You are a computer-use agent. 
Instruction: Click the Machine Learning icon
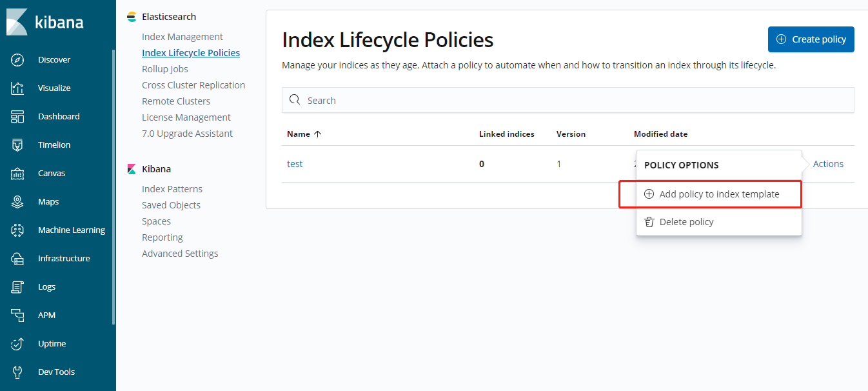point(17,230)
